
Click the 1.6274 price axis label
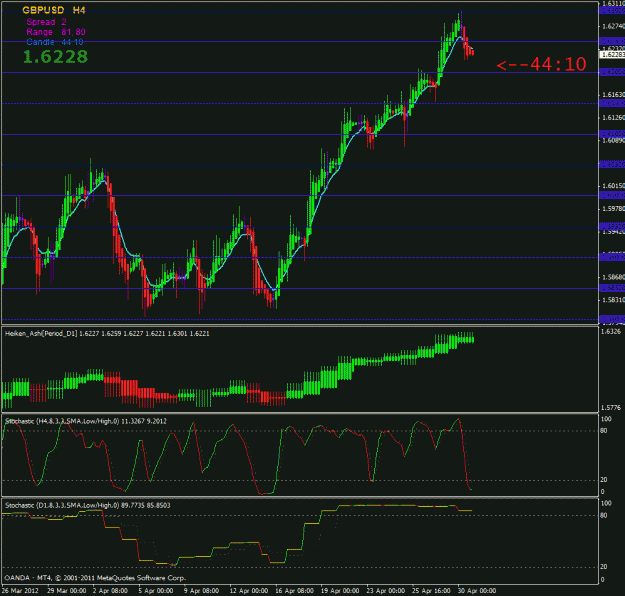(x=613, y=26)
